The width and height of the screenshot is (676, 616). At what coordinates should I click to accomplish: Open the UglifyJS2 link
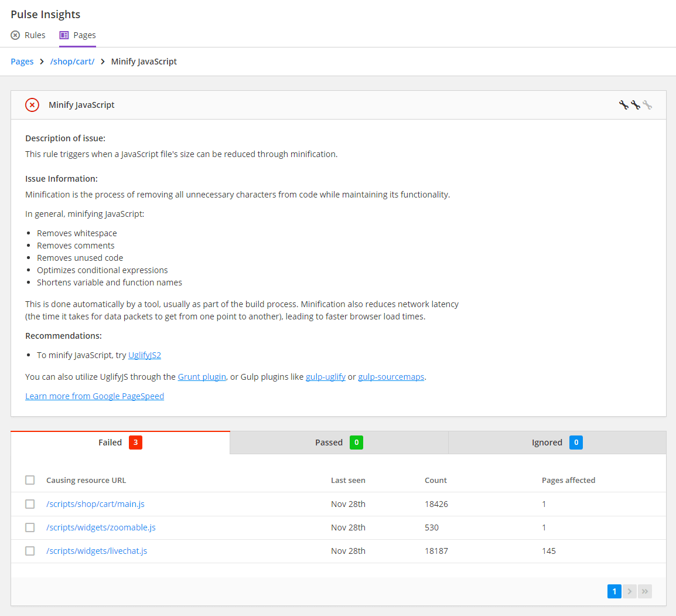pos(145,355)
